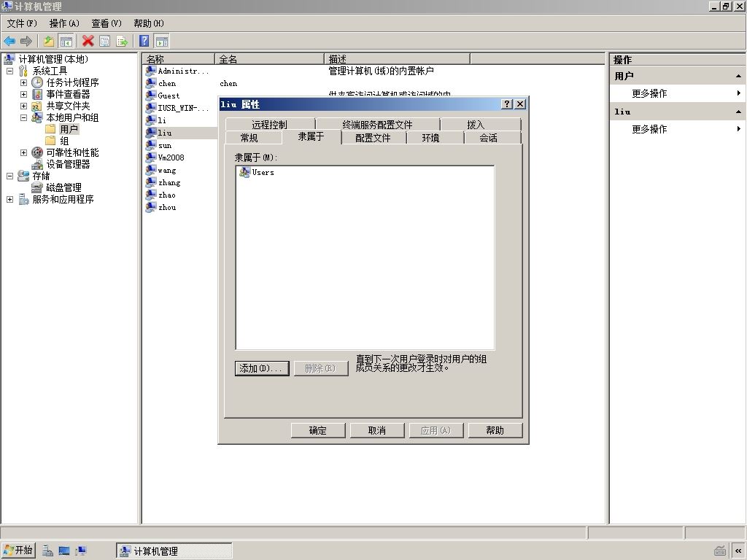Select 磁盘管理 in tree

[x=63, y=187]
